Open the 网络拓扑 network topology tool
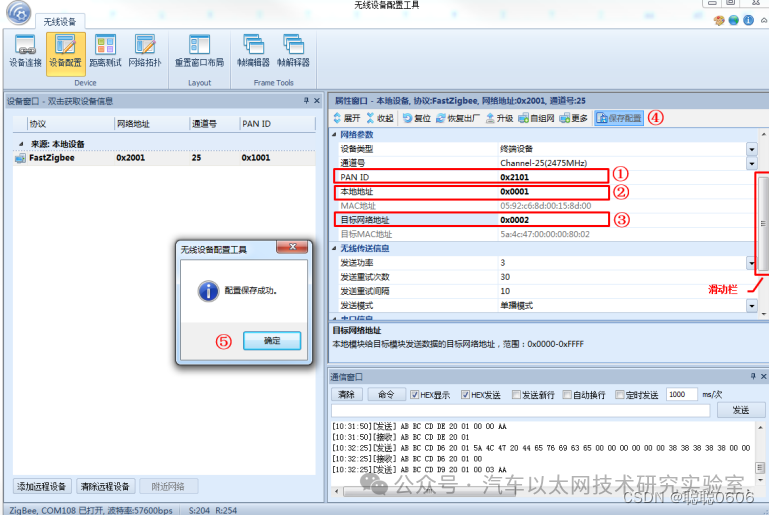This screenshot has width=769, height=515. point(145,52)
